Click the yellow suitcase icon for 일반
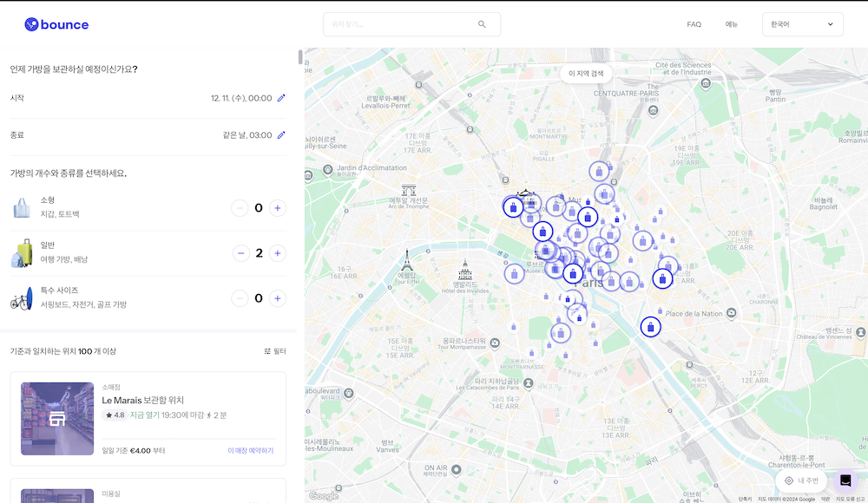 (x=23, y=253)
